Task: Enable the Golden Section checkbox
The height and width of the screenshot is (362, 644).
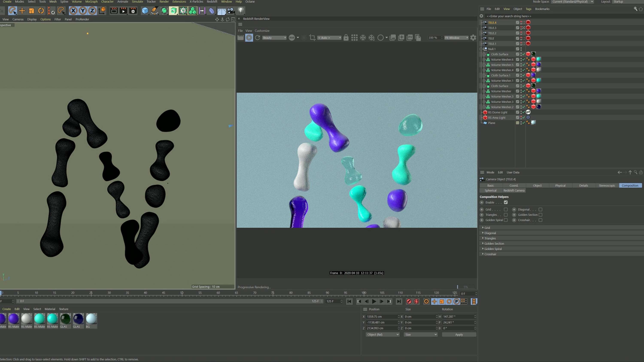Action: 541,215
